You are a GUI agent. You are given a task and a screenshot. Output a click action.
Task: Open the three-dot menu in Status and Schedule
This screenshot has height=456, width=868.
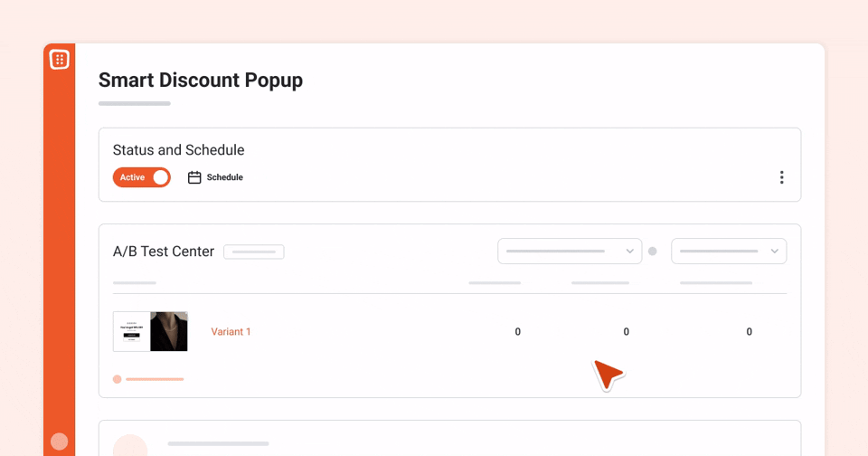pyautogui.click(x=781, y=177)
